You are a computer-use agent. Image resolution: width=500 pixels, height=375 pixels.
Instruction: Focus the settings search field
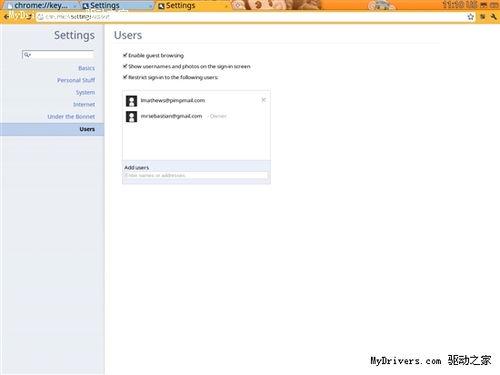click(58, 55)
